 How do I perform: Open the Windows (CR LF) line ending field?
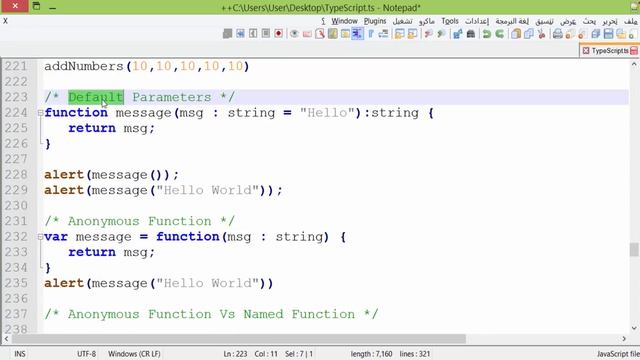pyautogui.click(x=134, y=354)
